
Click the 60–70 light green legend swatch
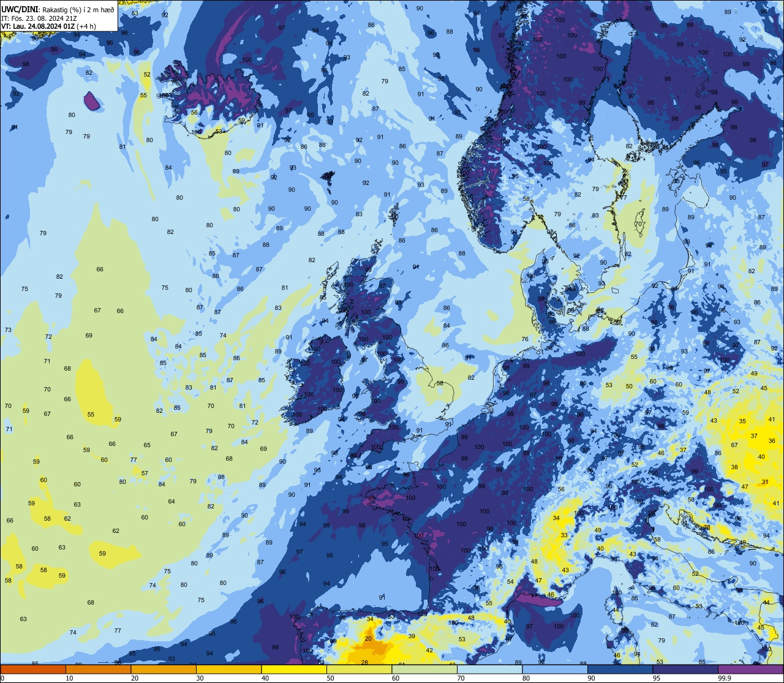click(x=424, y=669)
